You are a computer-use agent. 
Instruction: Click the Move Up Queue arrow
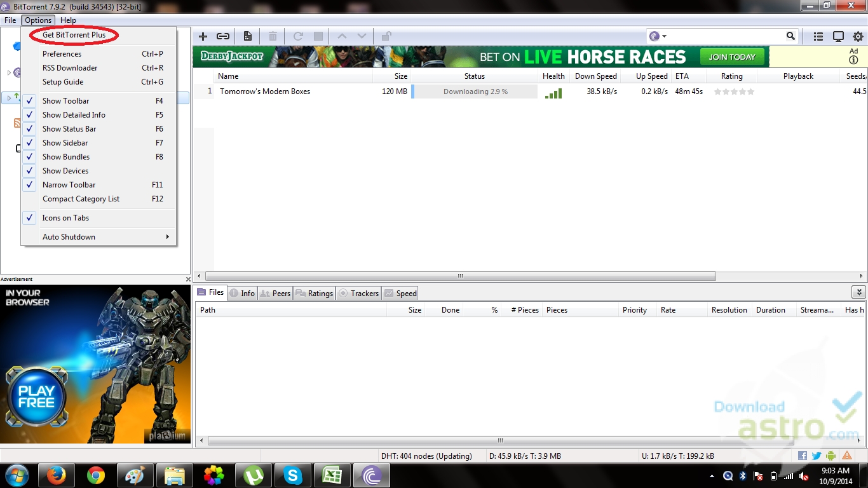tap(342, 36)
